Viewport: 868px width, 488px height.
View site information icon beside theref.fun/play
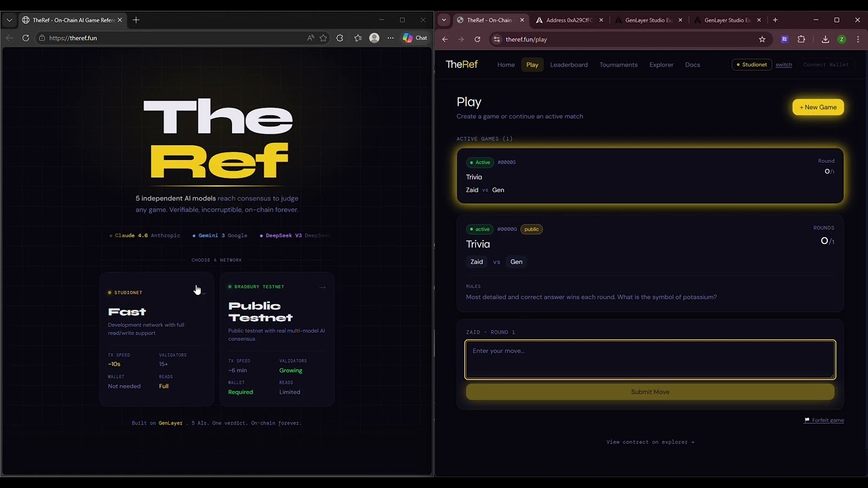coord(497,39)
